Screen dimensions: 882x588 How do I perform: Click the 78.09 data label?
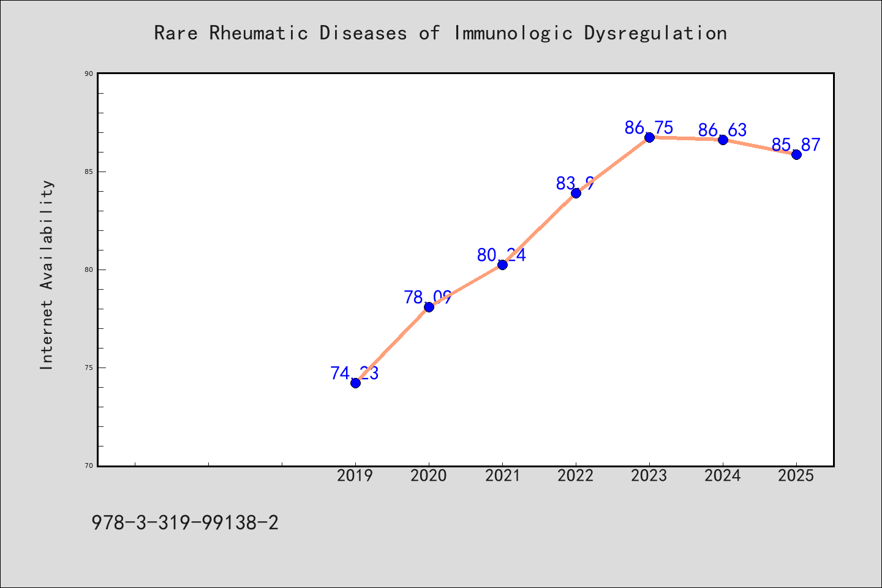(428, 297)
